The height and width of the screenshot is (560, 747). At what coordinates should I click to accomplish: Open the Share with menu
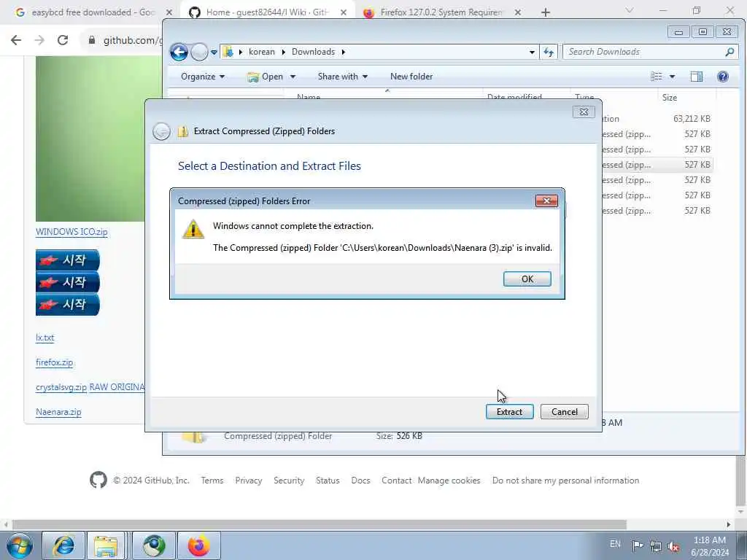click(343, 77)
